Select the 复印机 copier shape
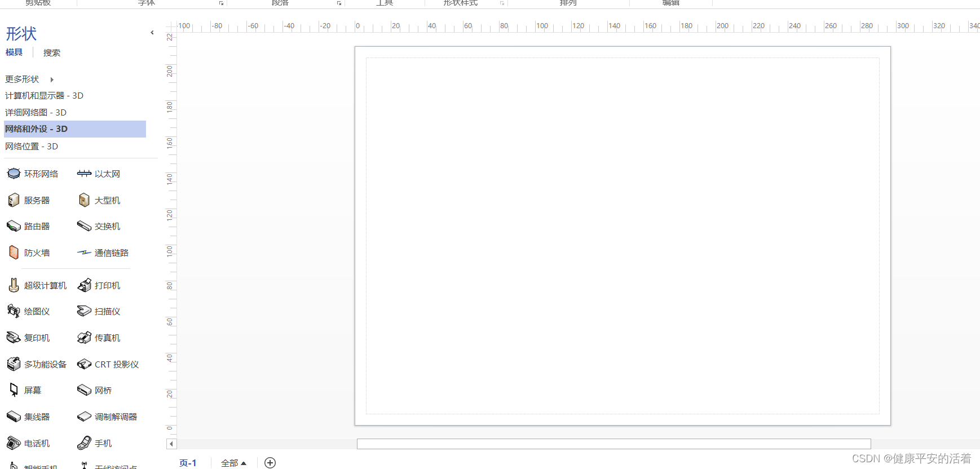980x469 pixels. pyautogui.click(x=28, y=338)
